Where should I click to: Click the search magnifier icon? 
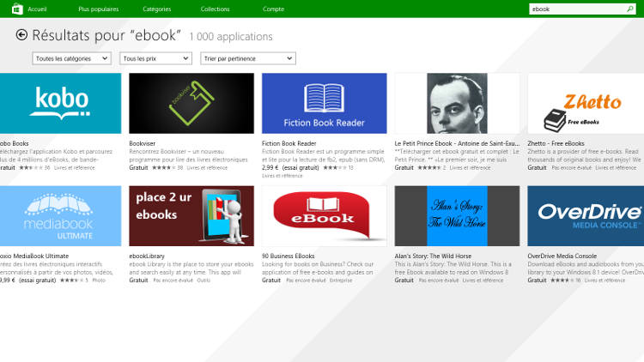[x=629, y=9]
